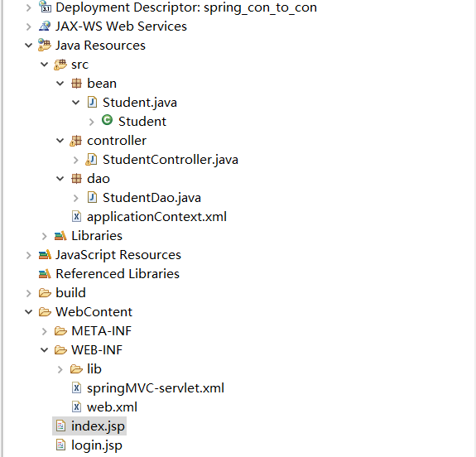Expand the build folder
Image resolution: width=476 pixels, height=457 pixels.
click(29, 293)
